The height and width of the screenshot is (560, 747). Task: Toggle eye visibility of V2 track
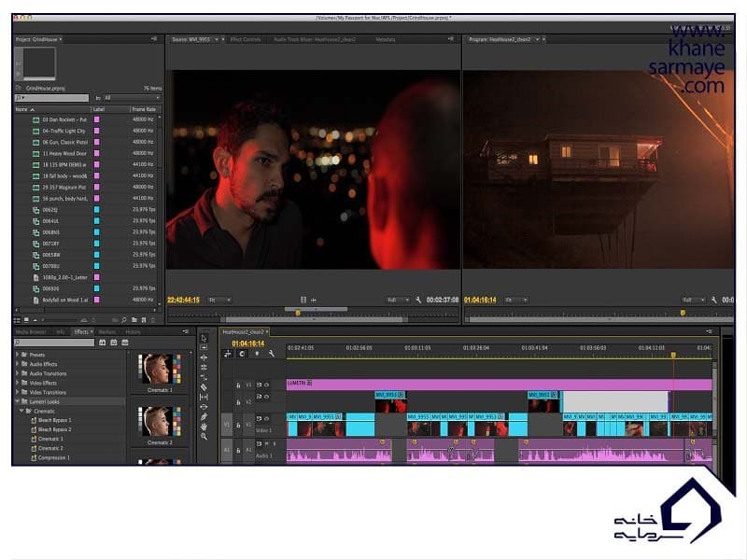(267, 397)
